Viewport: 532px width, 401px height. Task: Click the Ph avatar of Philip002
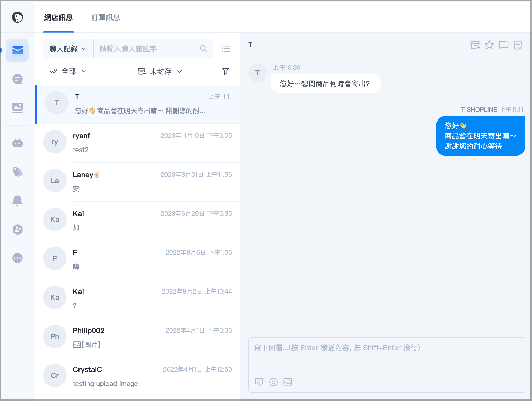[55, 336]
